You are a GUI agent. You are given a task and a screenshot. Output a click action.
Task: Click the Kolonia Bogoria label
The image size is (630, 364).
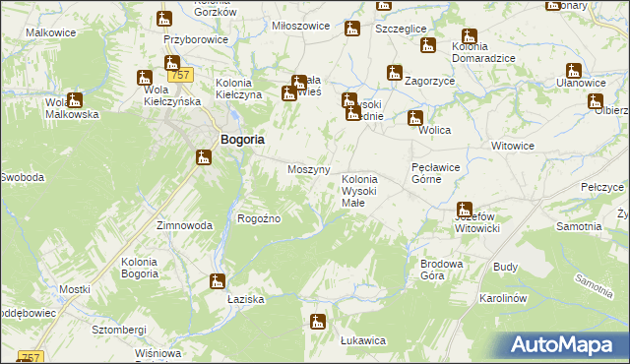tap(140, 268)
